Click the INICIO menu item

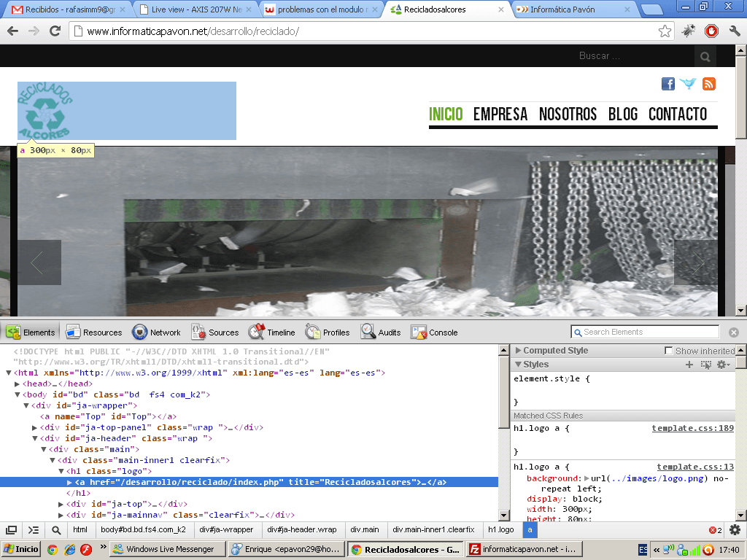pyautogui.click(x=446, y=114)
